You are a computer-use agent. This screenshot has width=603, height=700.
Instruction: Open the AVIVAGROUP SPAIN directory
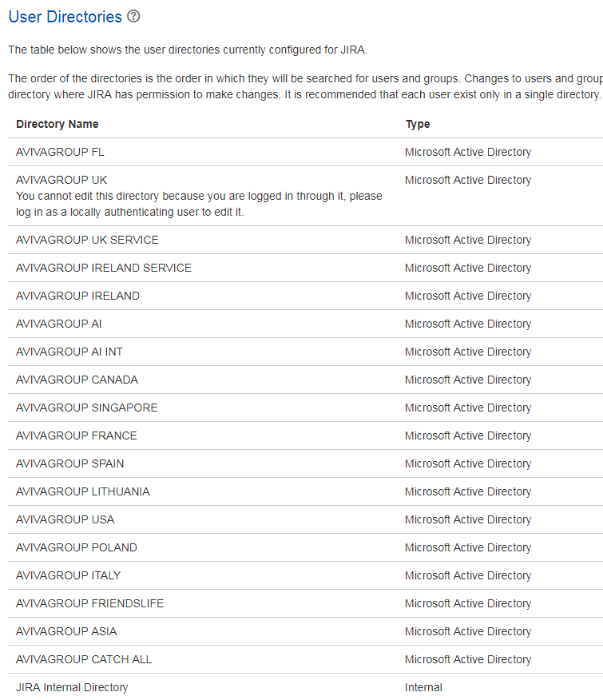(x=69, y=463)
